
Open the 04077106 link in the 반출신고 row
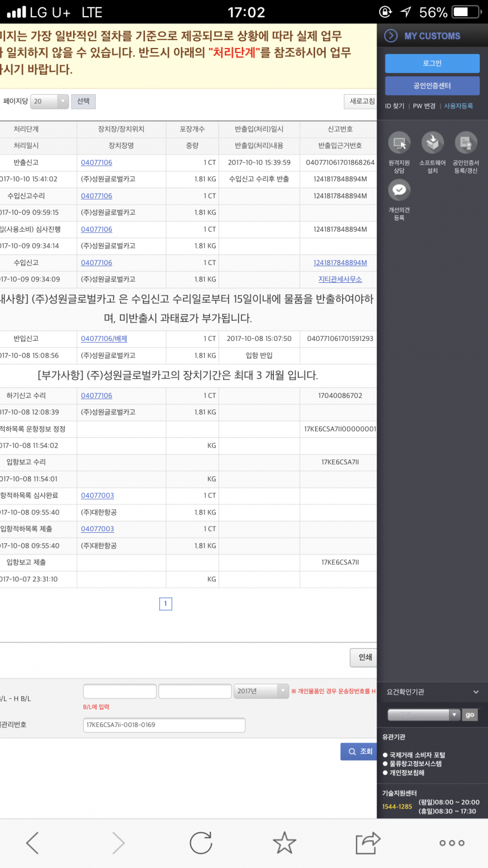coord(96,162)
